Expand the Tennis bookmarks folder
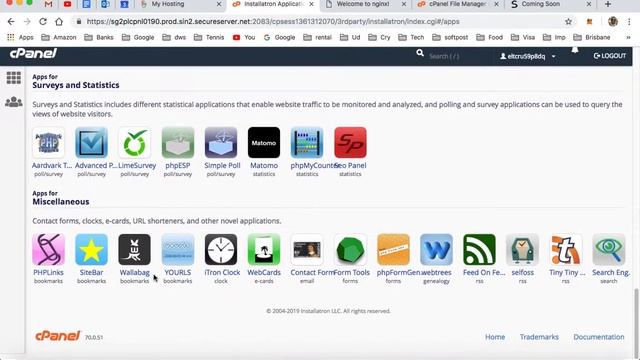 tap(209, 37)
